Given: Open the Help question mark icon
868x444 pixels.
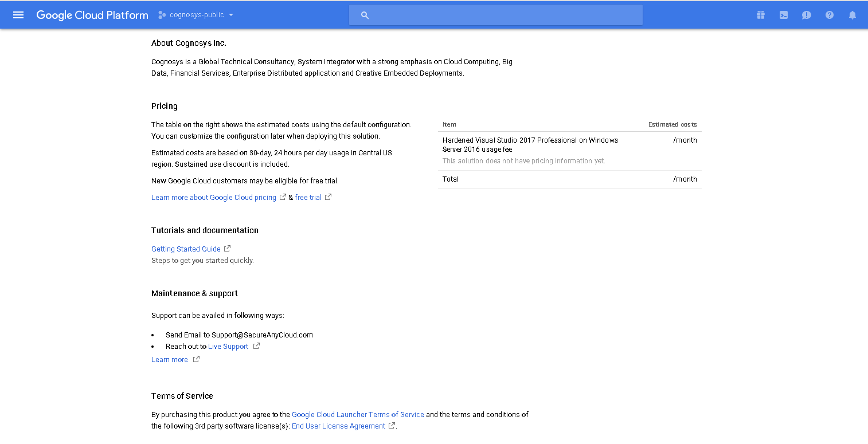Looking at the screenshot, I should (830, 15).
